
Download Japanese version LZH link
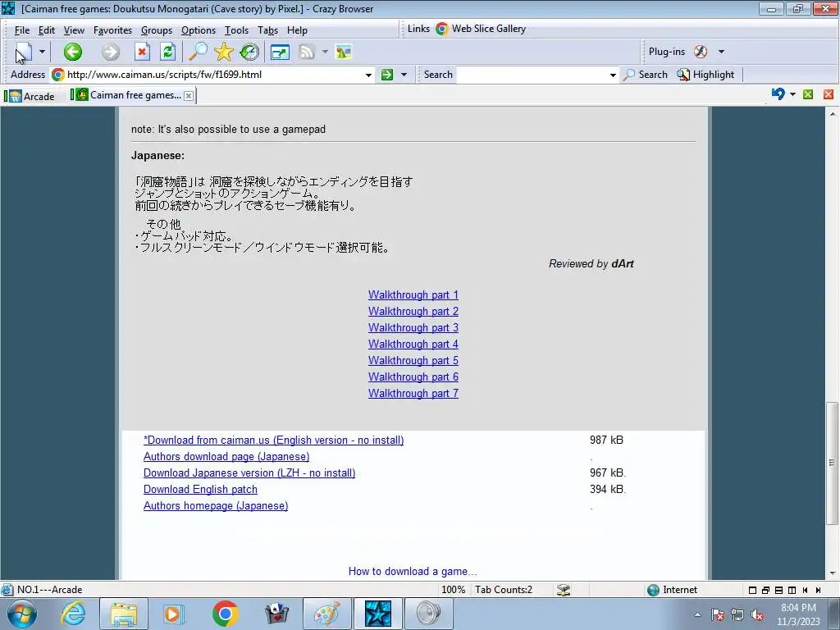pyautogui.click(x=249, y=473)
